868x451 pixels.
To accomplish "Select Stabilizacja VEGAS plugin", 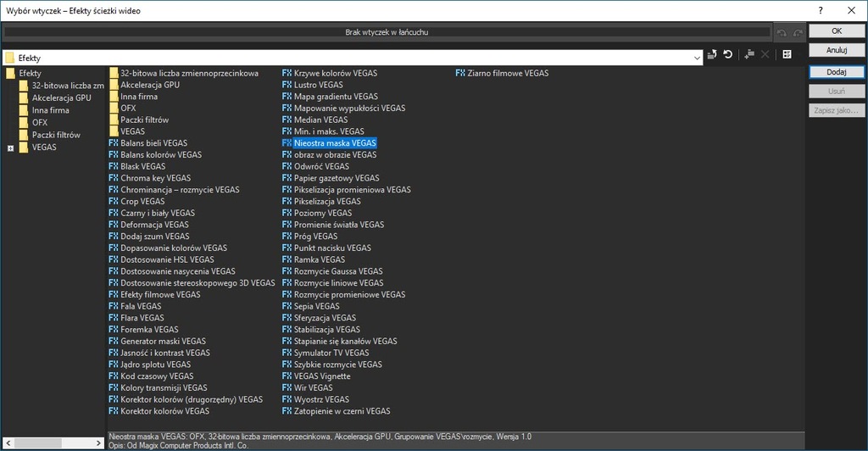I will pyautogui.click(x=326, y=329).
